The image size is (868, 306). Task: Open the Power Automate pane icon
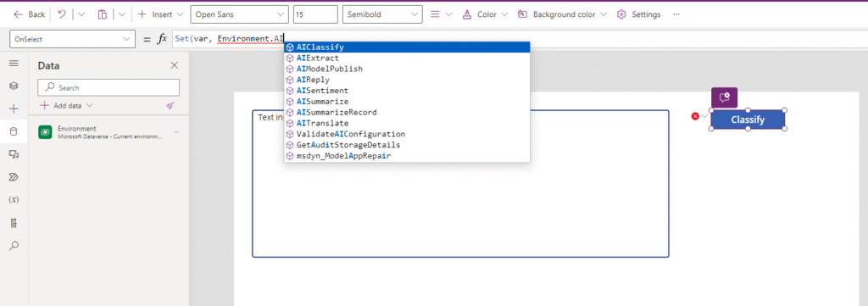click(x=14, y=177)
